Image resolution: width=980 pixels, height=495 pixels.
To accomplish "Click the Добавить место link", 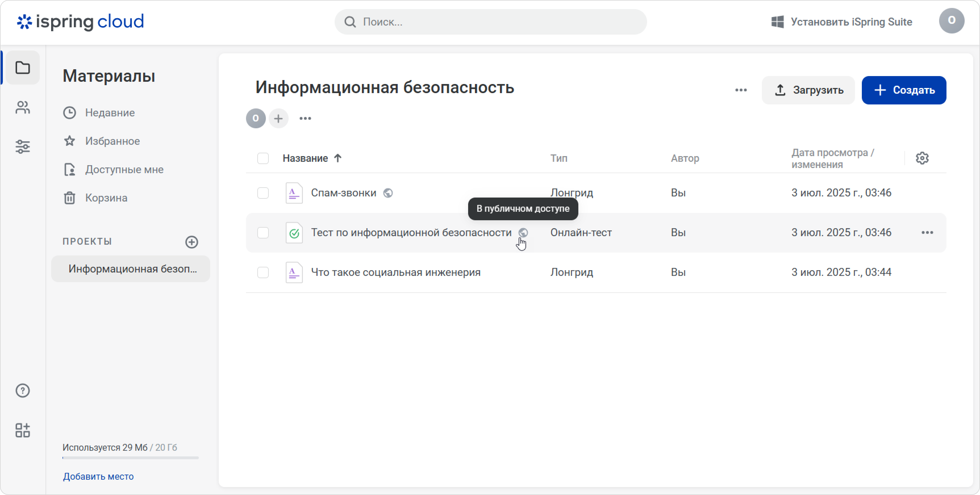I will 98,476.
